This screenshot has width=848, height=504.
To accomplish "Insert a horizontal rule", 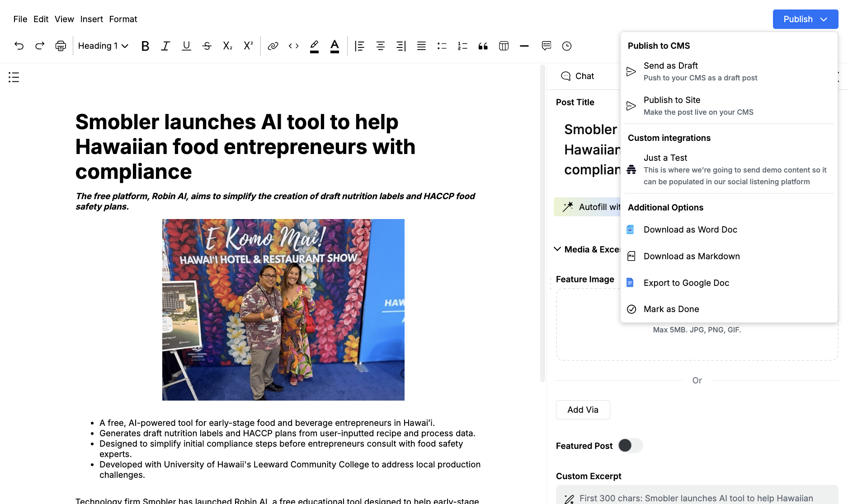I will [x=524, y=46].
